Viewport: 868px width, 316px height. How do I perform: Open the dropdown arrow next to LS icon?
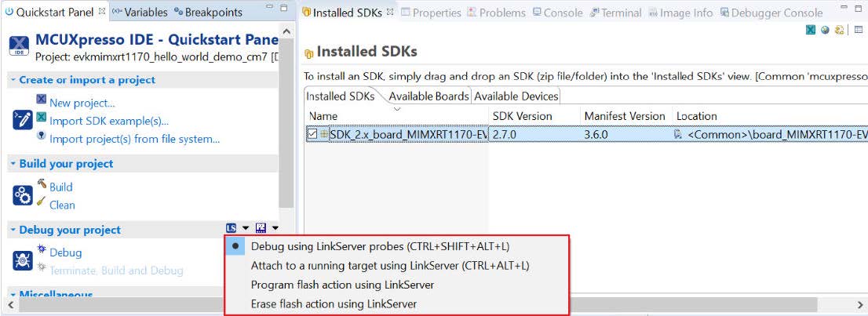coord(246,228)
